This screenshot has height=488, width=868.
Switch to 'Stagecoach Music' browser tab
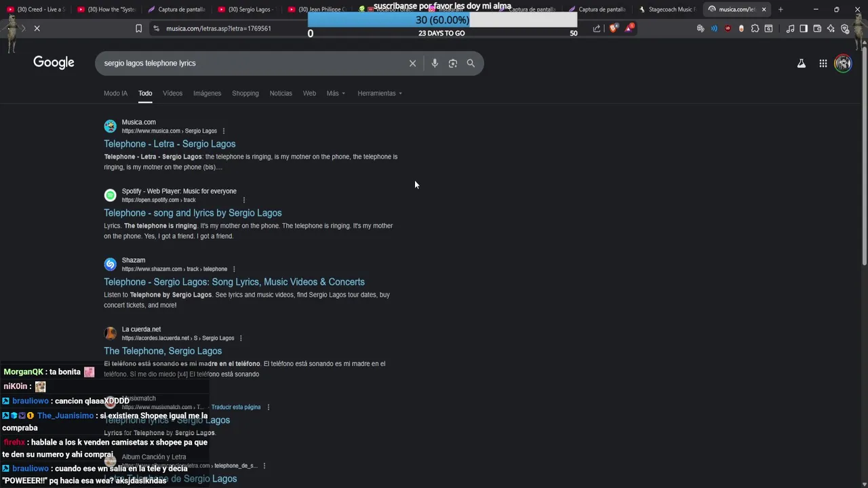pos(667,9)
